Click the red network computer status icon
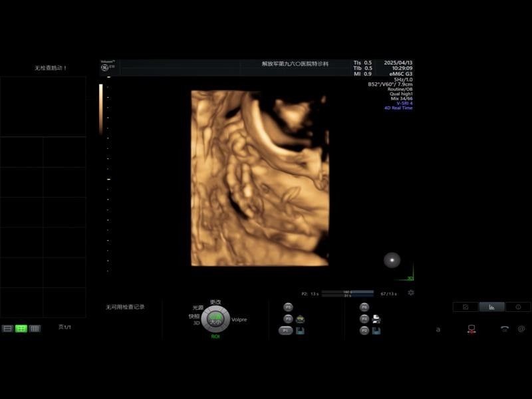532x399 pixels. pyautogui.click(x=471, y=329)
